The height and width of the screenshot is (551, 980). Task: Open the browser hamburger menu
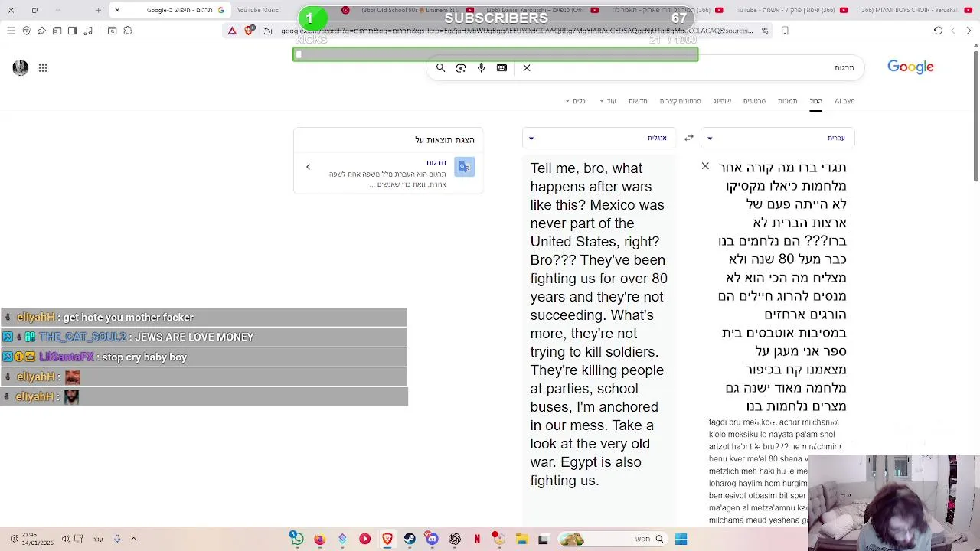tap(11, 31)
